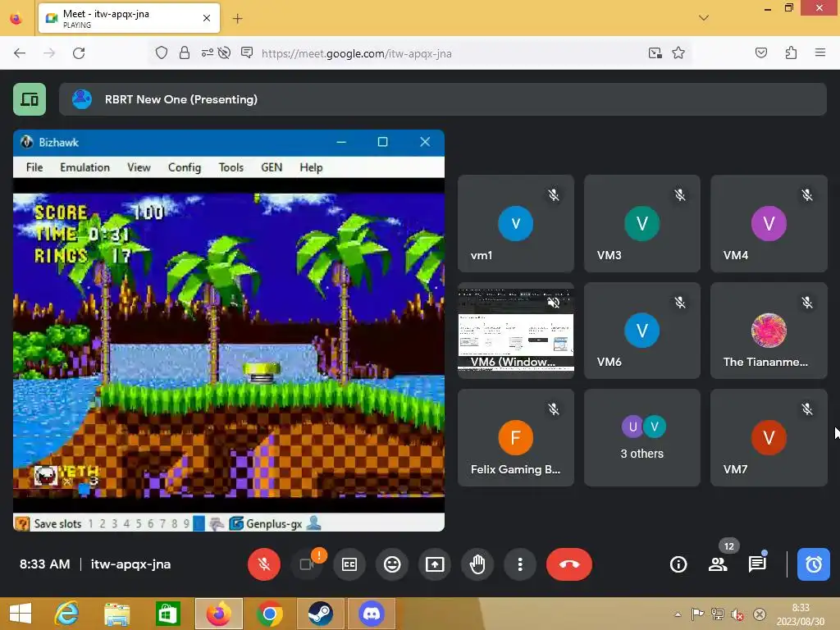Raise hand in the meeting
Screen dimensions: 840x630
click(x=477, y=564)
